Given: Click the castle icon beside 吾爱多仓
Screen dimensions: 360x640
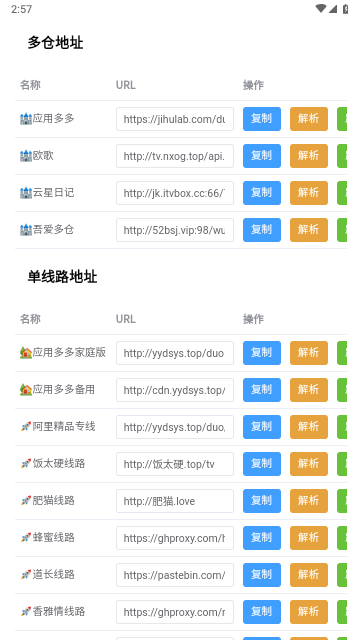Looking at the screenshot, I should [x=26, y=230].
